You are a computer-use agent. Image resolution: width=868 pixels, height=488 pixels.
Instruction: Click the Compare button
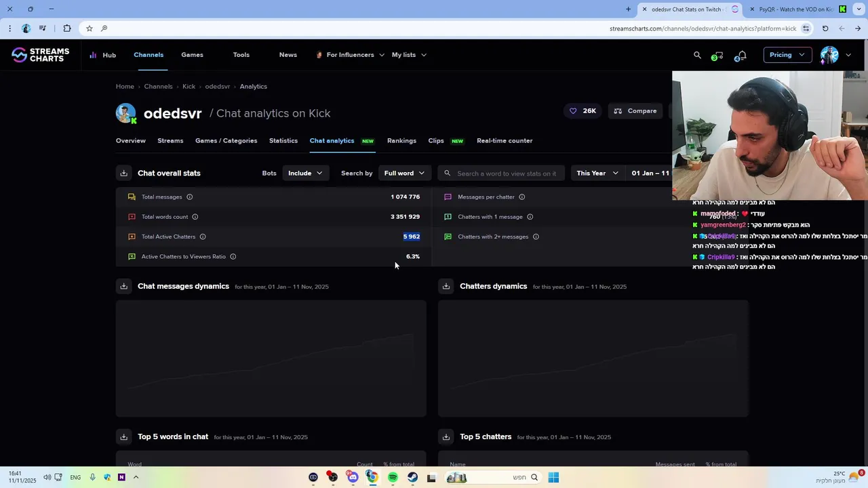635,111
